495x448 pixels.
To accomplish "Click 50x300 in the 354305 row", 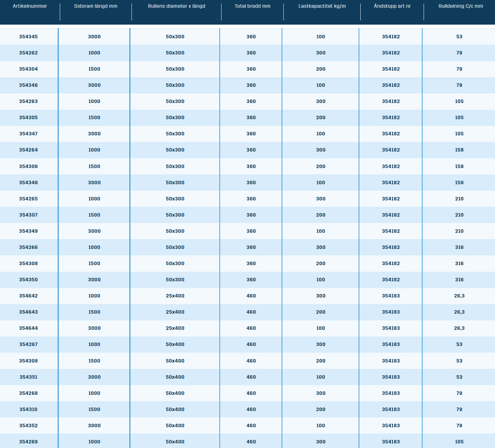I will (x=175, y=117).
